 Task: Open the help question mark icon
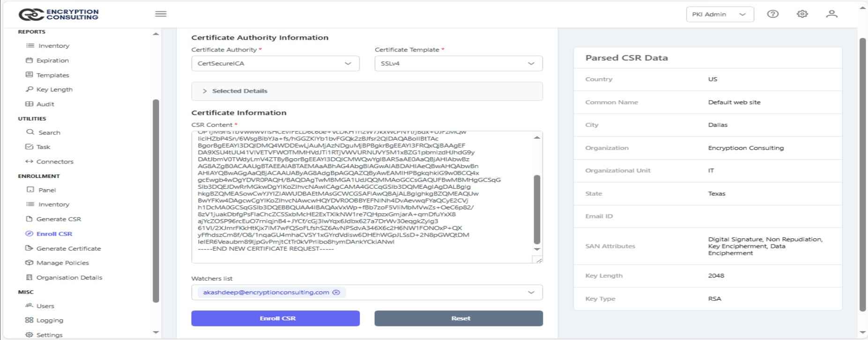click(772, 14)
